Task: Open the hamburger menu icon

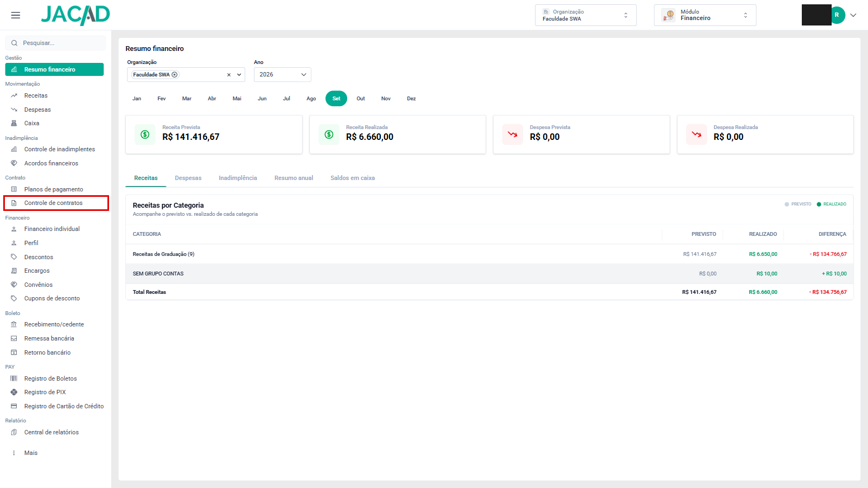Action: coord(16,15)
